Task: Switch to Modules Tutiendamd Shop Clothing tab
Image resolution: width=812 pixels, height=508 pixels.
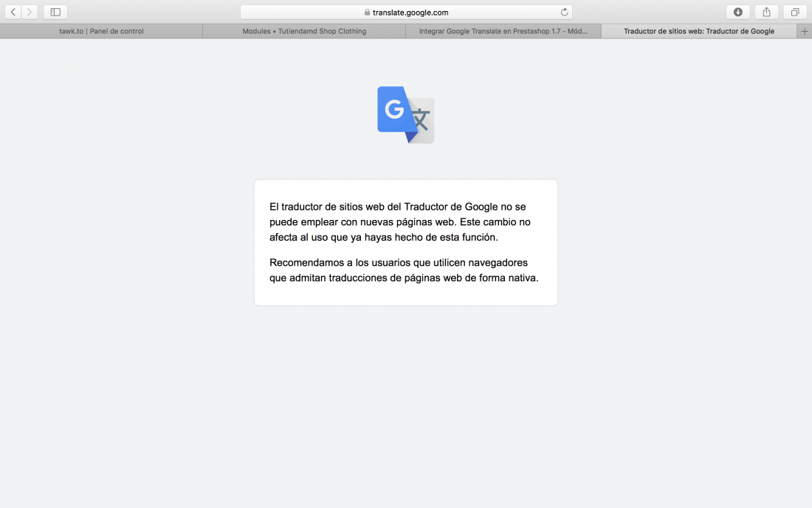Action: (304, 31)
